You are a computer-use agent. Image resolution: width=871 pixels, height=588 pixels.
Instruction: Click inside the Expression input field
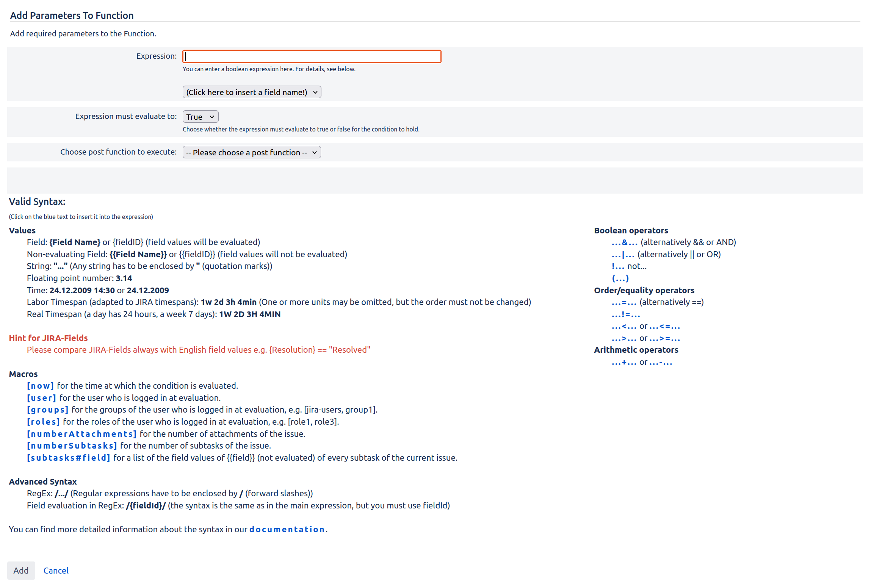coord(312,56)
